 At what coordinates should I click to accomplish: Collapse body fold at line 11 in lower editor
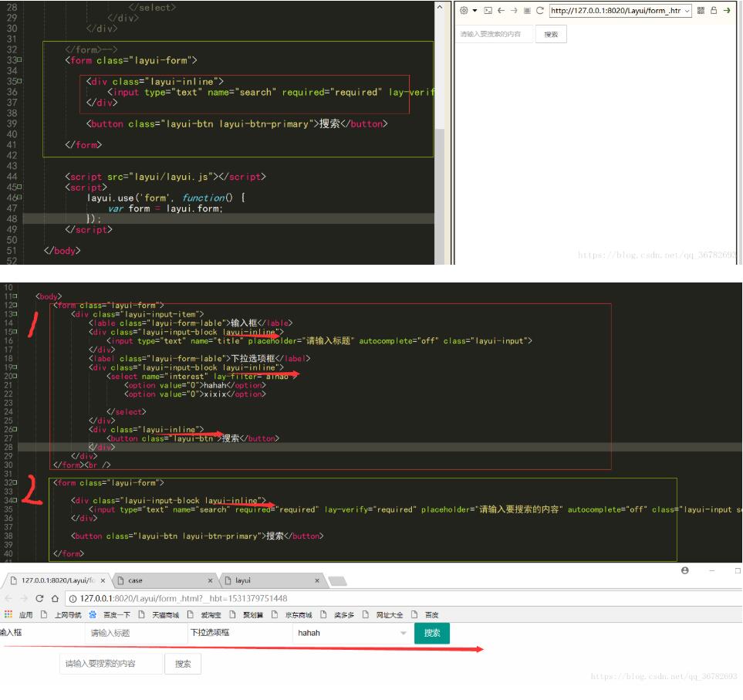tap(15, 296)
